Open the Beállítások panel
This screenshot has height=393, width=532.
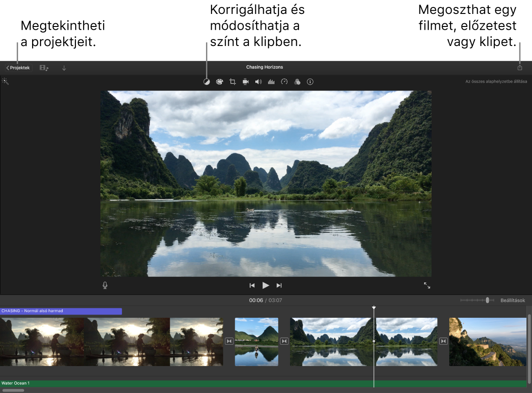(x=512, y=300)
